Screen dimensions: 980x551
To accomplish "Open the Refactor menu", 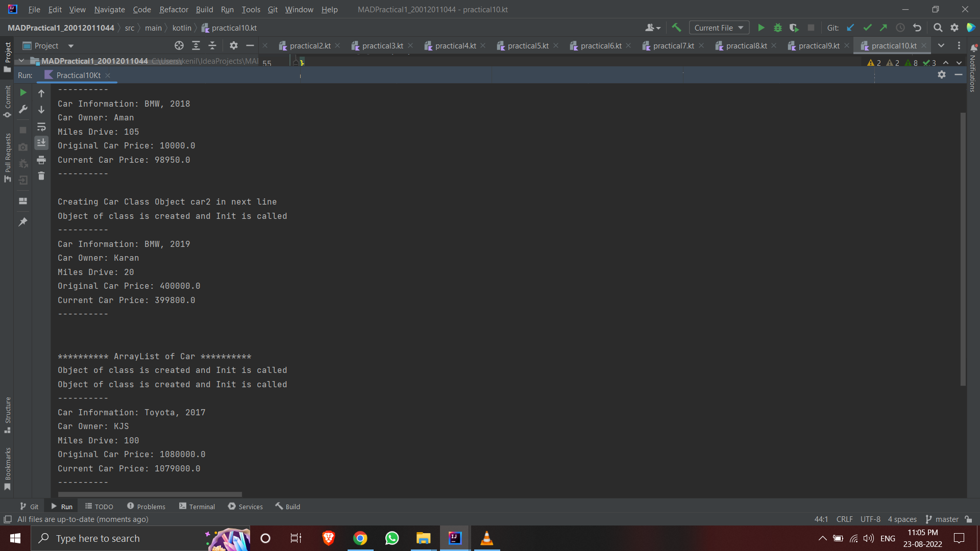I will 174,9.
